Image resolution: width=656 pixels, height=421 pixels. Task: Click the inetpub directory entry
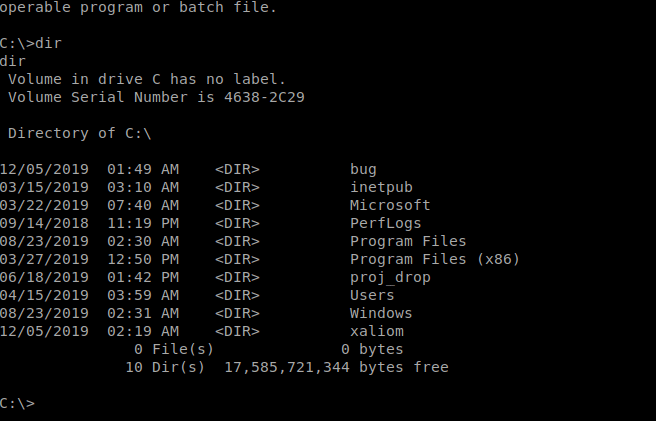381,187
